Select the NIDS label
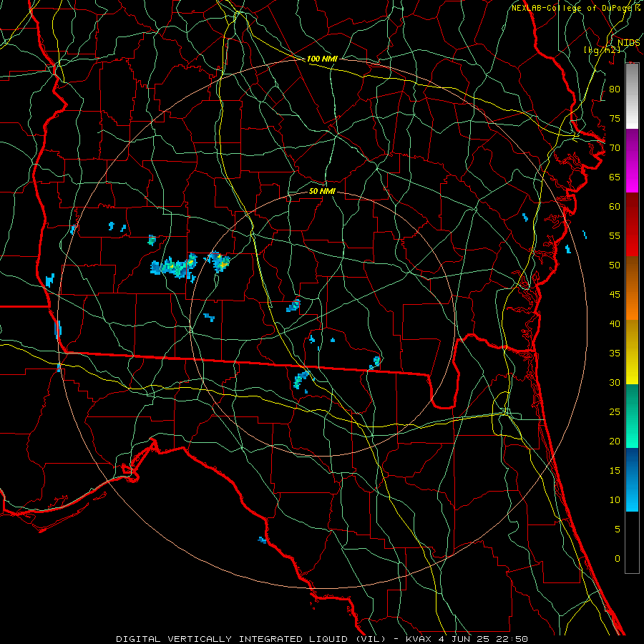Viewport: 644px width, 644px height. (x=628, y=42)
